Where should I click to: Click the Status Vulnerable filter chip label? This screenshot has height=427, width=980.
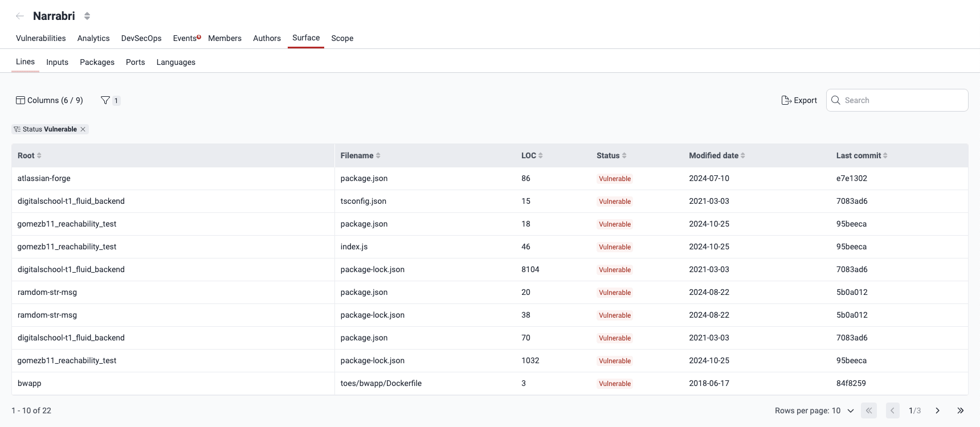(x=50, y=129)
